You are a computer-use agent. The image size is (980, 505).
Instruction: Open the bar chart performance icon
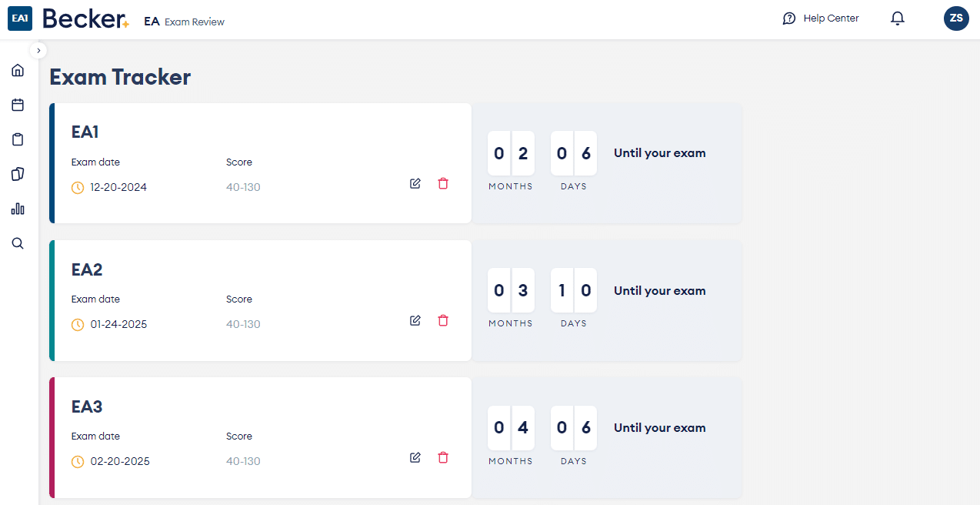18,209
